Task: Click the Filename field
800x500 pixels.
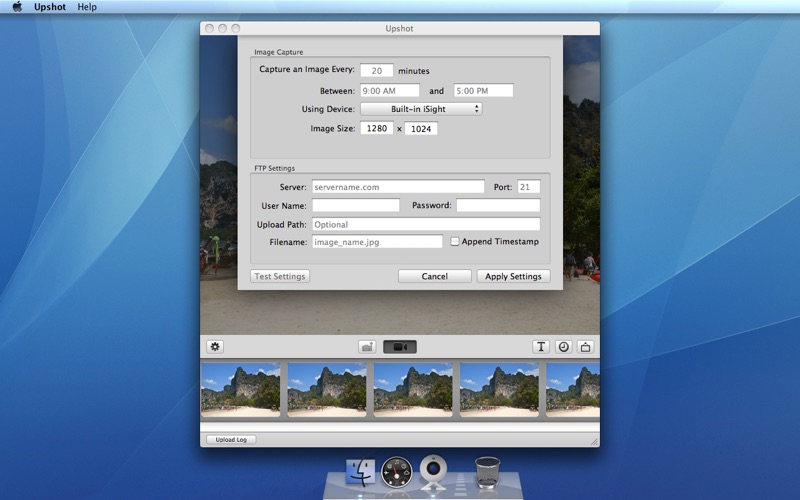Action: 377,241
